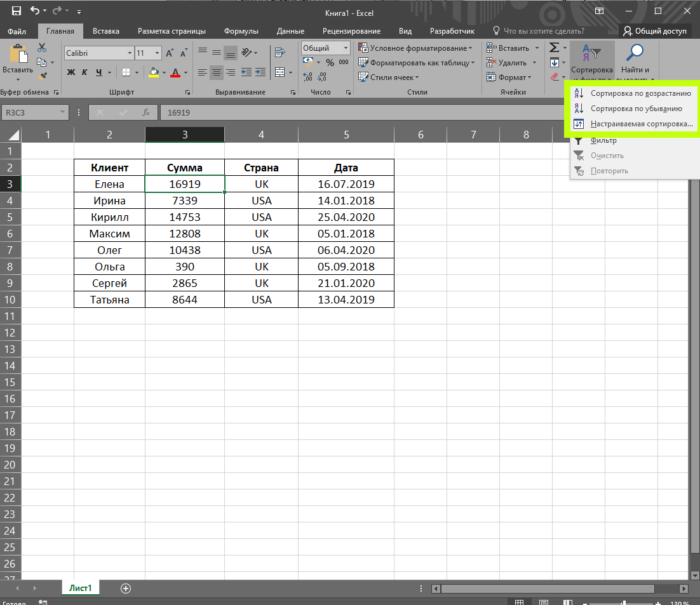Click the Общий доступ share button
Screen dimensions: 700x605
[655, 30]
